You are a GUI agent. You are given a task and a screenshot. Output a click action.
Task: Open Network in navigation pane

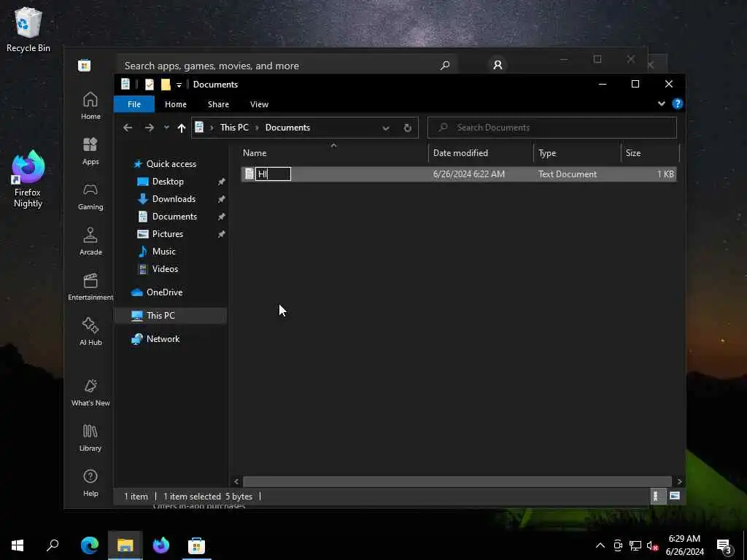(163, 338)
